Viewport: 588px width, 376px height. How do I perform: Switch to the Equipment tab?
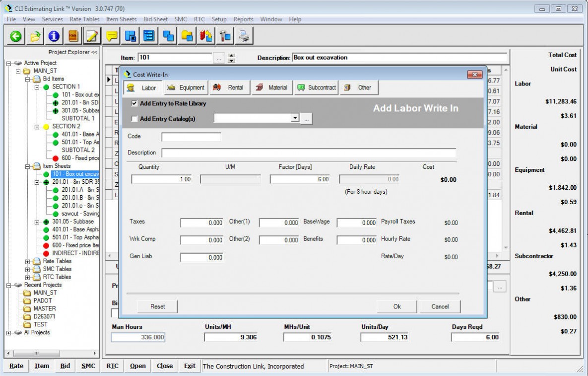coord(186,87)
